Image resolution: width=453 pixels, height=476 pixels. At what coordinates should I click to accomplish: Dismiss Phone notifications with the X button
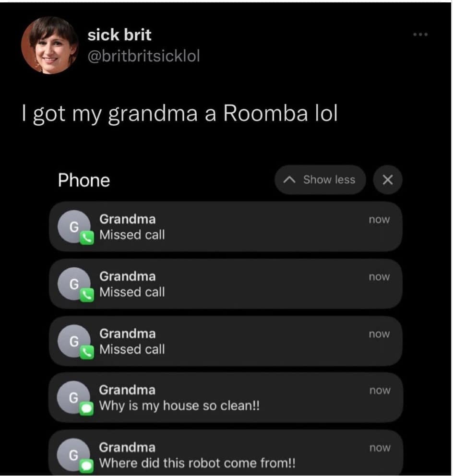(x=388, y=180)
